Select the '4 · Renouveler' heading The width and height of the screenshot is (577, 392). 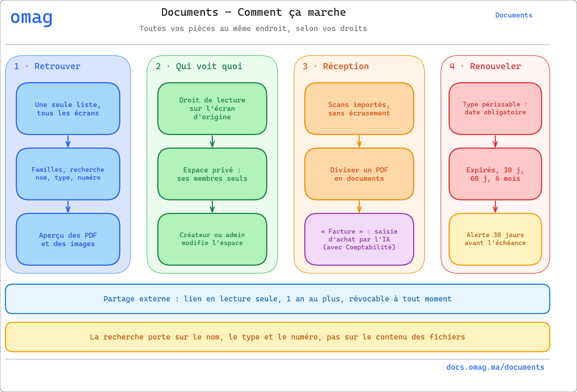coord(485,66)
